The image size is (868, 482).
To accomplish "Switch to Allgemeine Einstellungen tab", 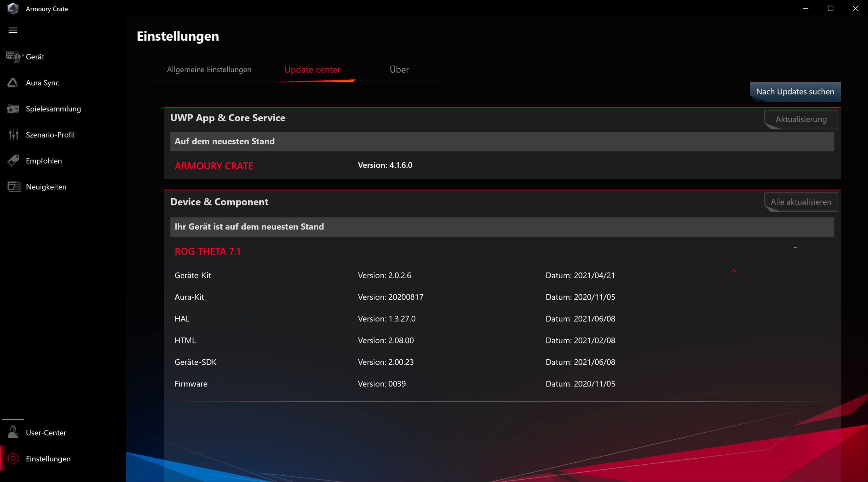I will (x=209, y=69).
